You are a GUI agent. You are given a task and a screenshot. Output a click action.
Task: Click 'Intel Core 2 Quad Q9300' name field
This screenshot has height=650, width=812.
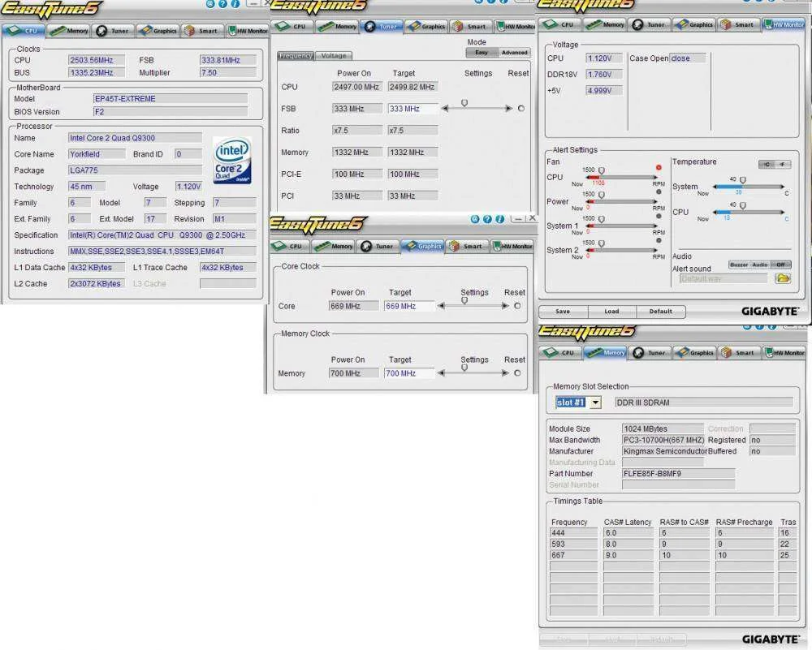coord(135,138)
